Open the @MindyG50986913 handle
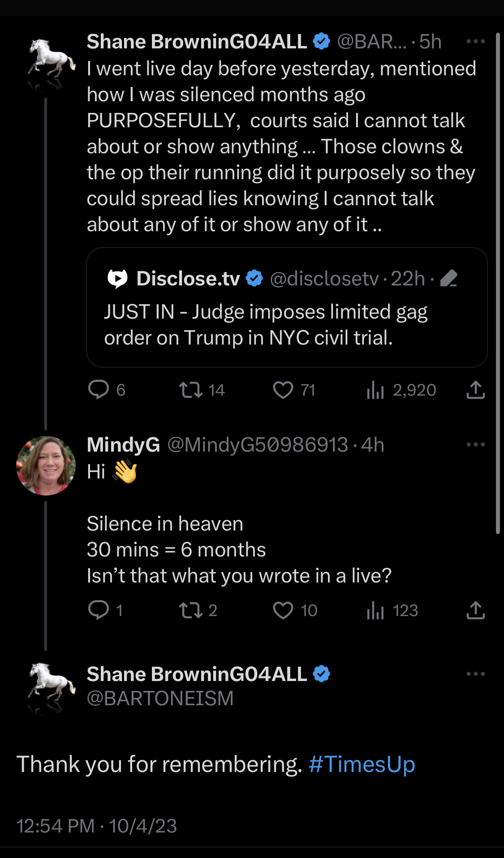The image size is (504, 858). 258,445
